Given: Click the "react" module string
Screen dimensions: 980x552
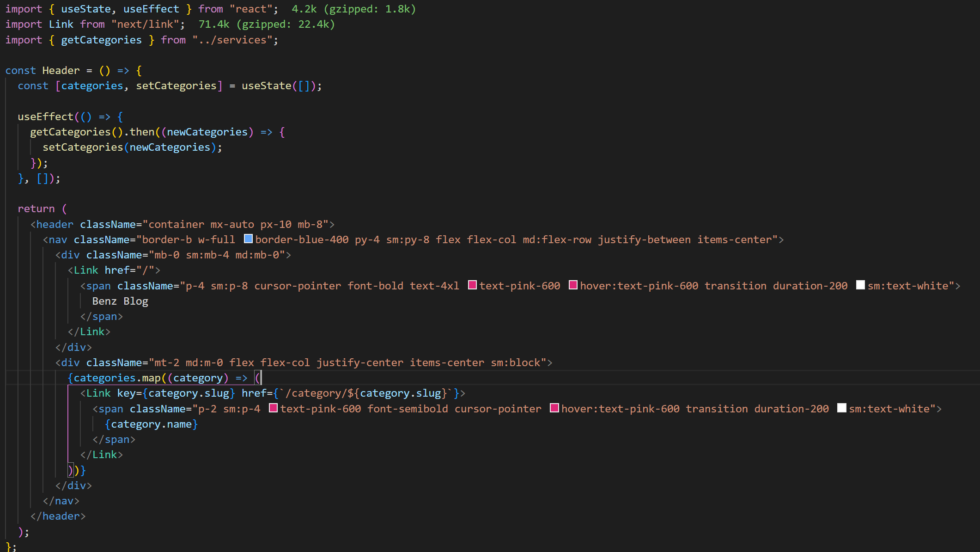Looking at the screenshot, I should click(x=251, y=9).
